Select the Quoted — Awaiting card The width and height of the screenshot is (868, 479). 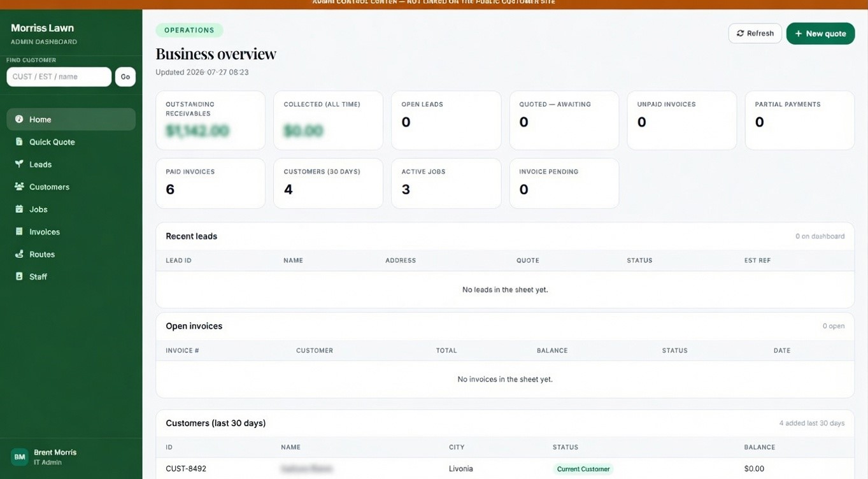click(564, 120)
